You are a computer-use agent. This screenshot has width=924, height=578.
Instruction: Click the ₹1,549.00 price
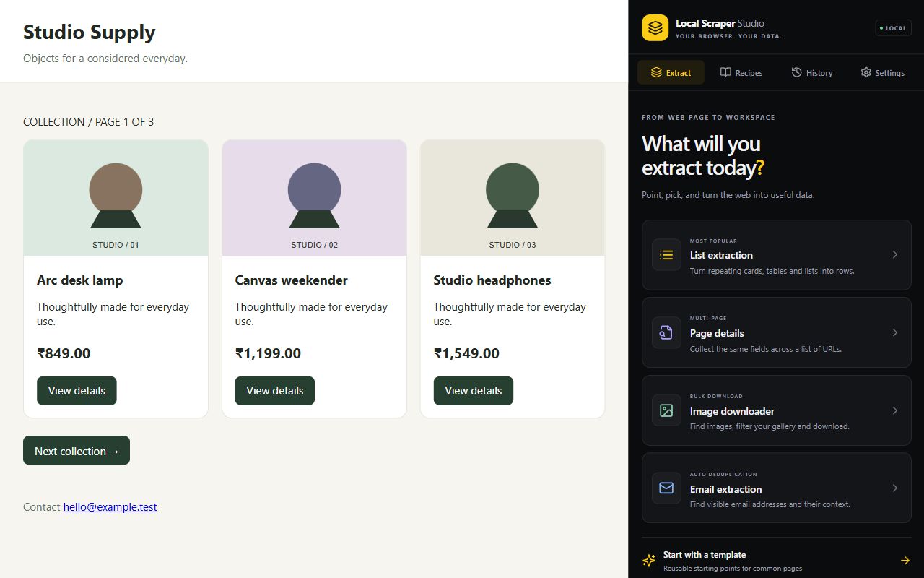pyautogui.click(x=466, y=353)
